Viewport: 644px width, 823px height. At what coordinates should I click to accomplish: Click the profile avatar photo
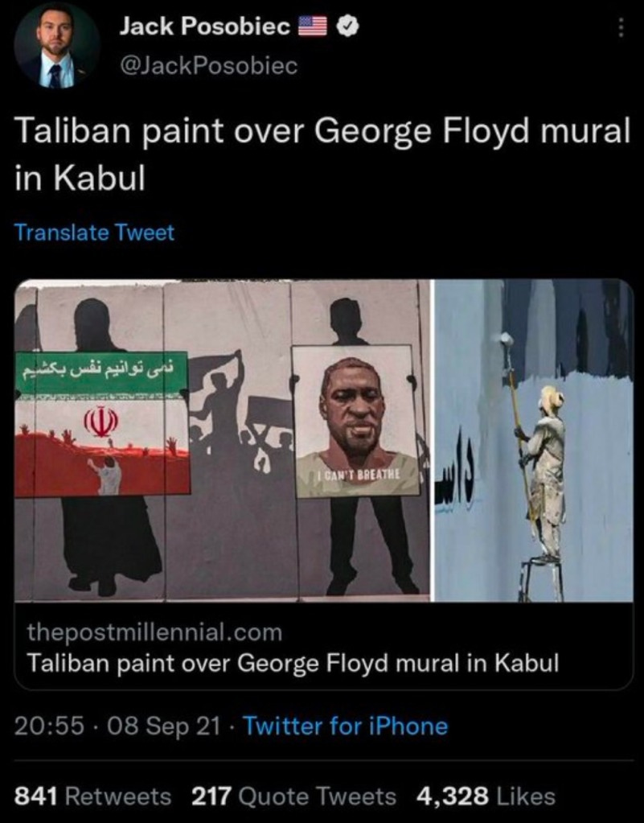point(56,46)
